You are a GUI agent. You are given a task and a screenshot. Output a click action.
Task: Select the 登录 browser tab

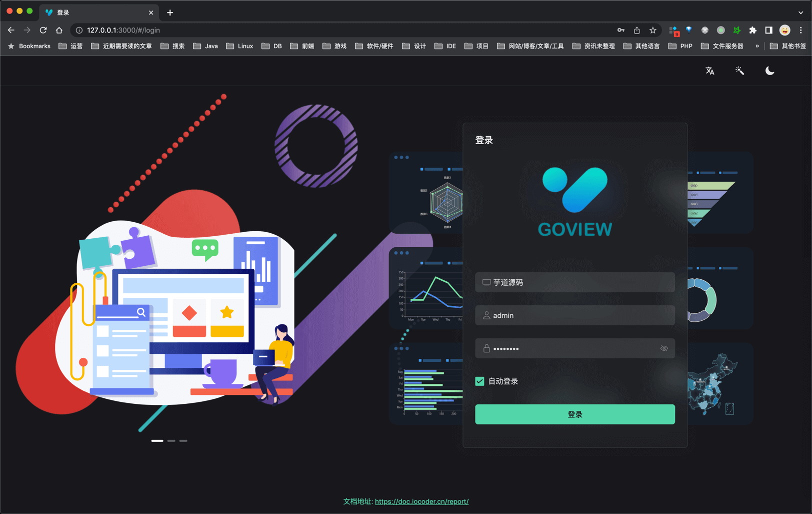pyautogui.click(x=98, y=13)
